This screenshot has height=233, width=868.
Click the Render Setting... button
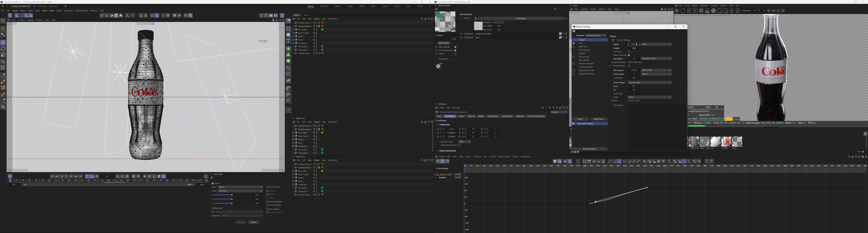point(590,149)
